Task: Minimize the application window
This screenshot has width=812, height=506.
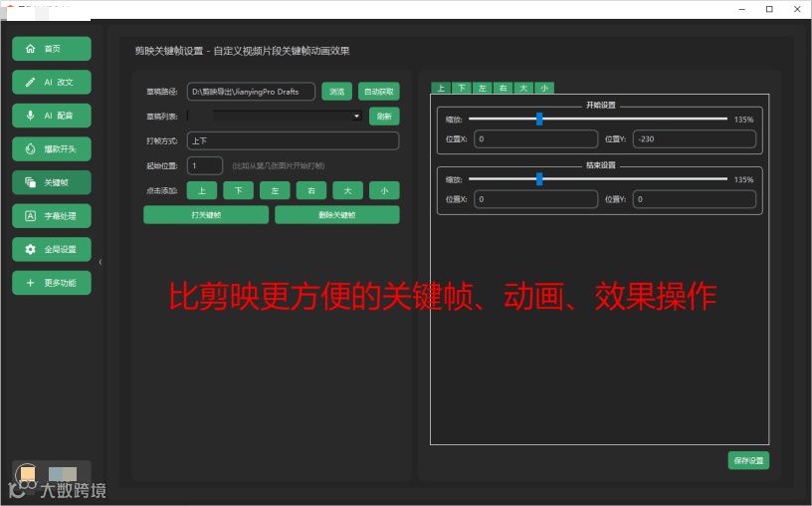Action: [741, 9]
